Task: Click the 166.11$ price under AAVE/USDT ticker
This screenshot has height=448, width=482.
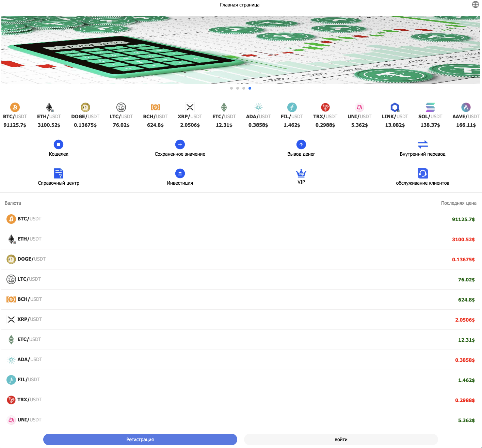Action: 466,125
